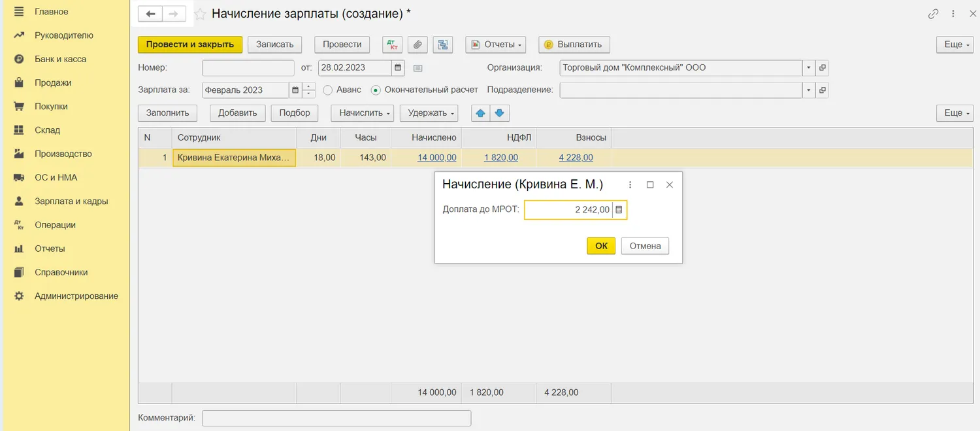This screenshot has width=980, height=431.
Task: Click icon right of date calendar
Action: coord(418,67)
